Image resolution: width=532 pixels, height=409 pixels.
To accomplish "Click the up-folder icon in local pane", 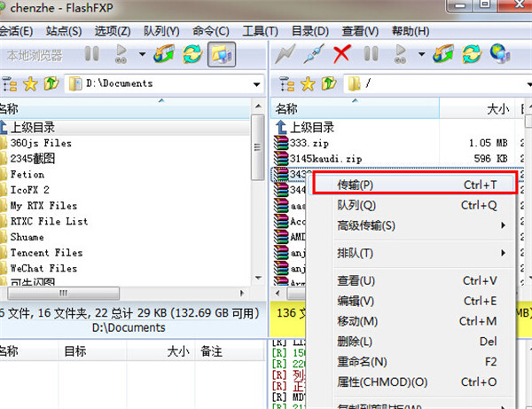I will [x=50, y=84].
